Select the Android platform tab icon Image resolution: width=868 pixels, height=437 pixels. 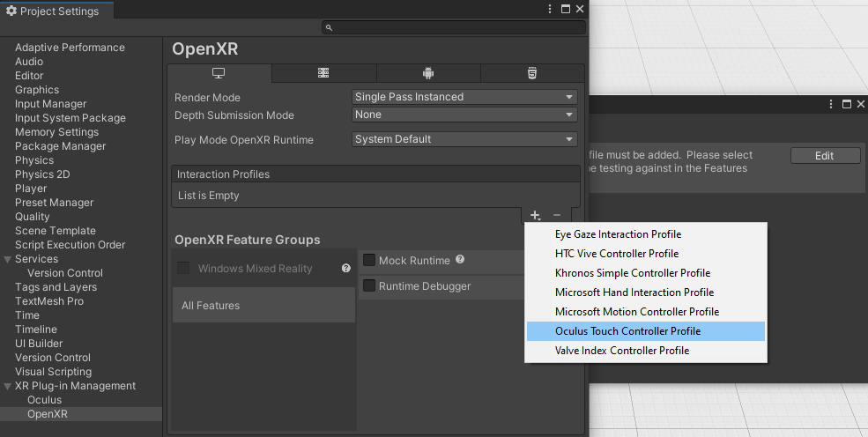[x=428, y=73]
